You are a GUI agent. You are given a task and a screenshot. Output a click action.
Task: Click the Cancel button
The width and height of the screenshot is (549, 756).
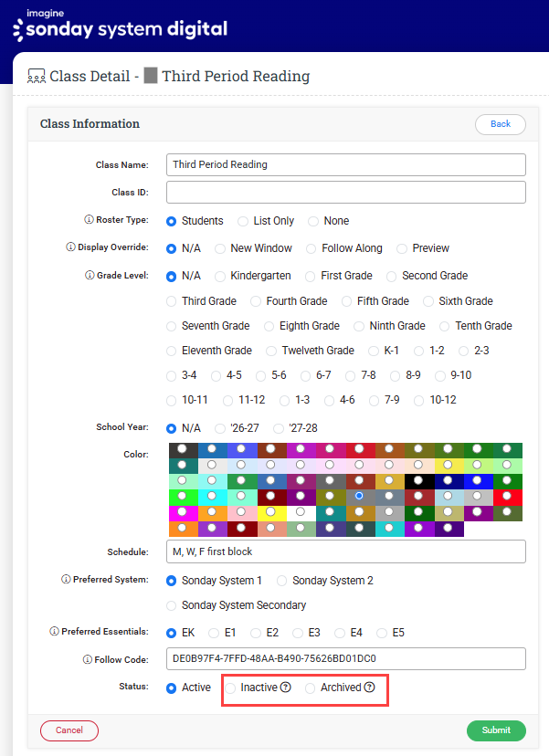click(x=69, y=730)
